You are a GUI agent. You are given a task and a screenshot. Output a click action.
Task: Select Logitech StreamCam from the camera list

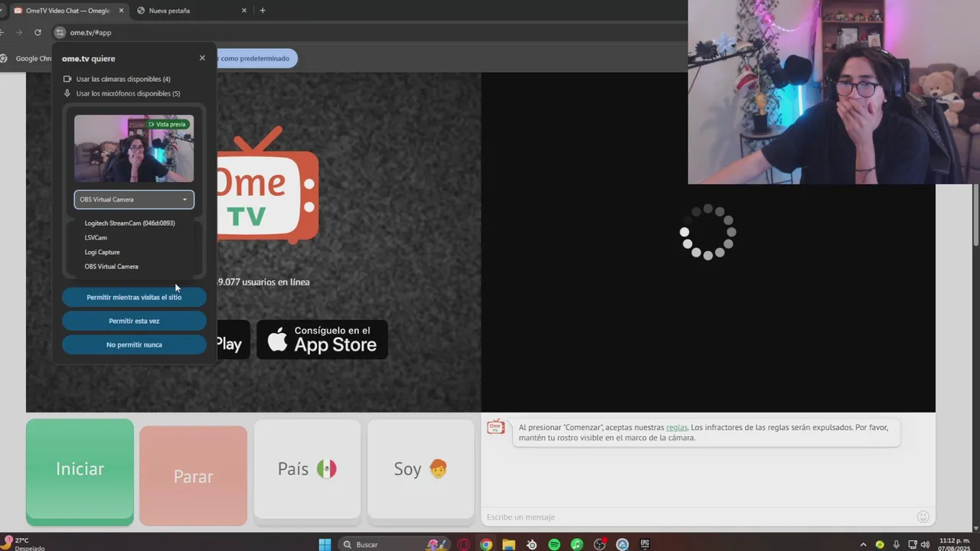[129, 223]
